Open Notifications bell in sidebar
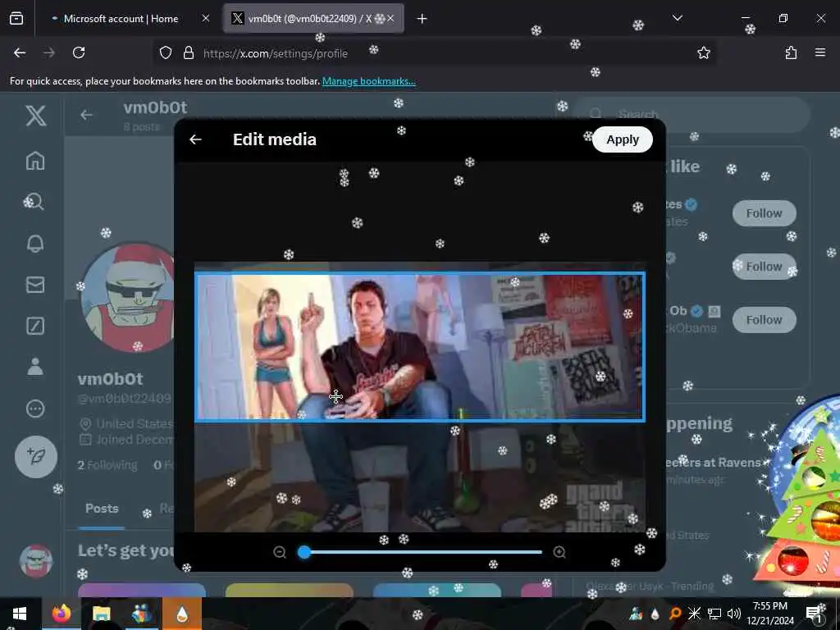840x630 pixels. [x=35, y=243]
